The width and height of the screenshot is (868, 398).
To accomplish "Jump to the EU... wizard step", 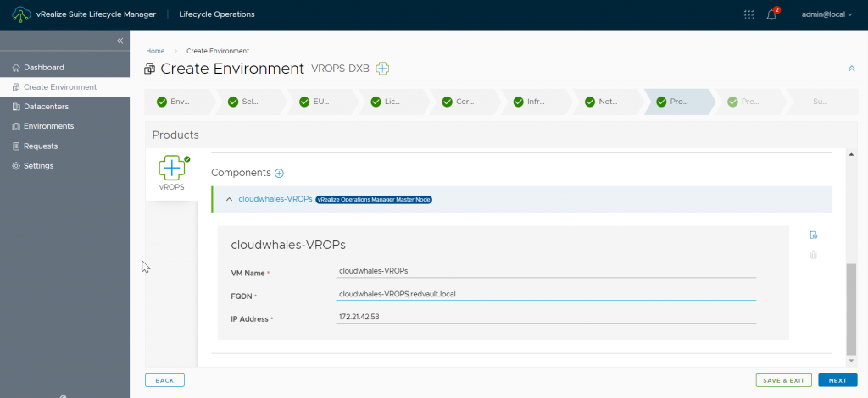I will (x=323, y=102).
